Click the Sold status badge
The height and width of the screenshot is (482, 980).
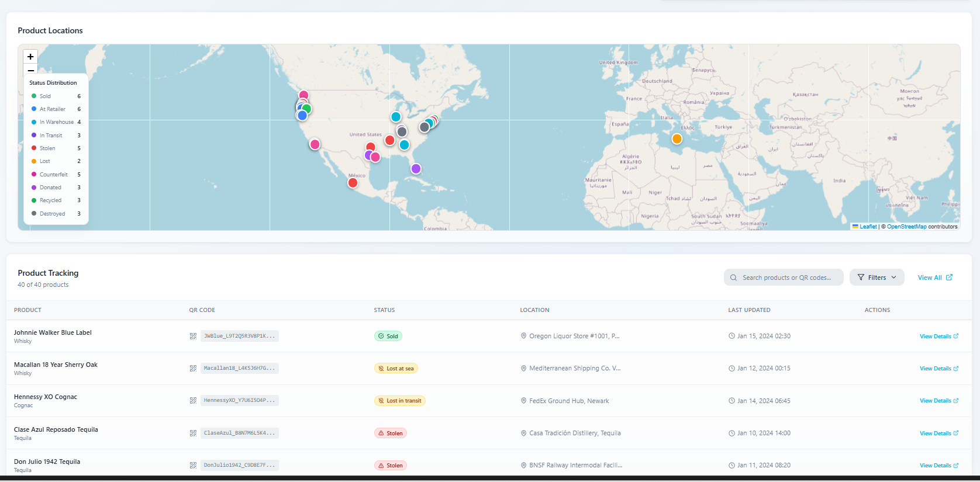pyautogui.click(x=388, y=336)
